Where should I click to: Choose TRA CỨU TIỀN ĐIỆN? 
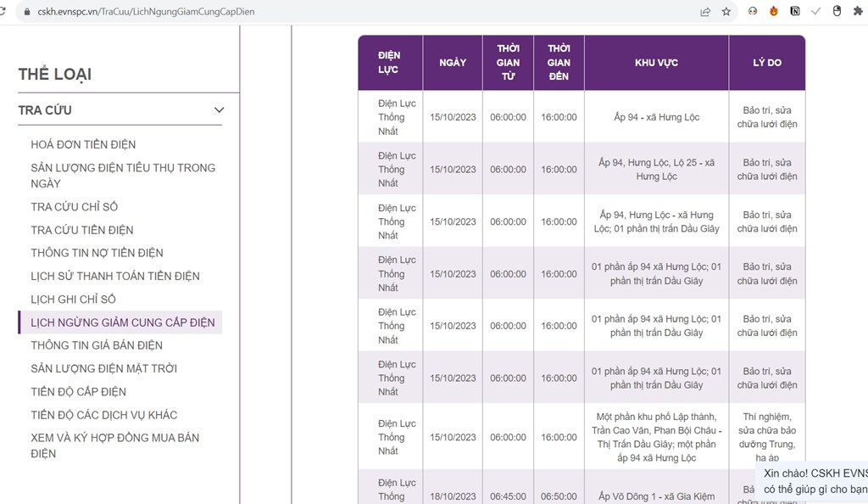(x=82, y=230)
